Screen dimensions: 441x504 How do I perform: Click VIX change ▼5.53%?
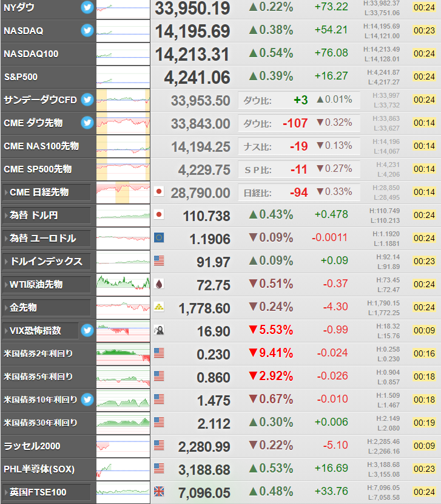tap(271, 330)
